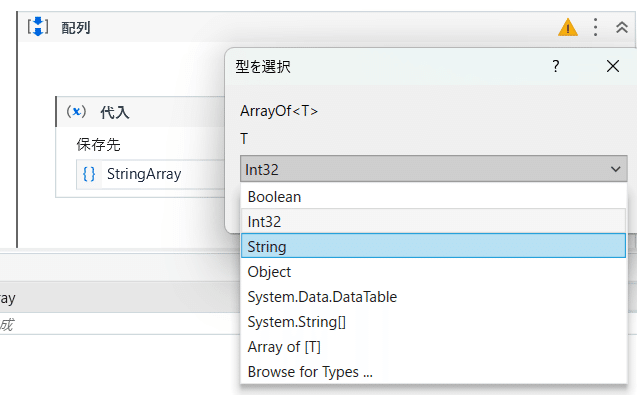637x395 pixels.
Task: Click the 代入 activity title
Action: 115,112
